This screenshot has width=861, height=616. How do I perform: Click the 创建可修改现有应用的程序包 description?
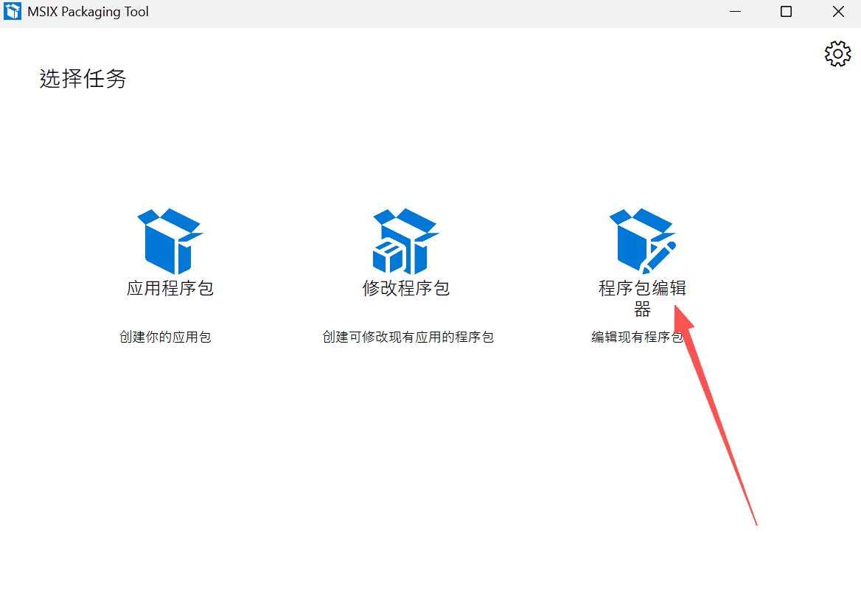[408, 337]
